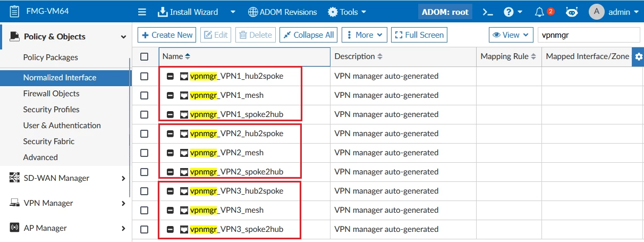Click the admin avatar icon
The image size is (644, 242).
(597, 12)
